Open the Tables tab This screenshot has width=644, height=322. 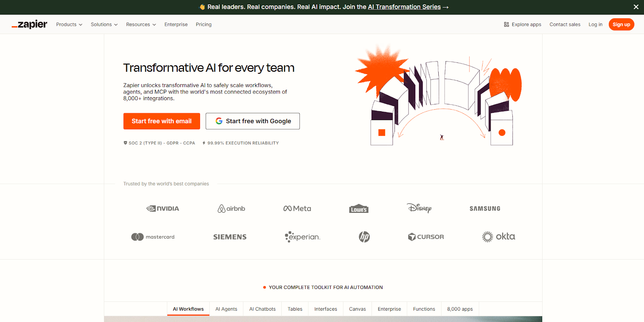coord(295,309)
